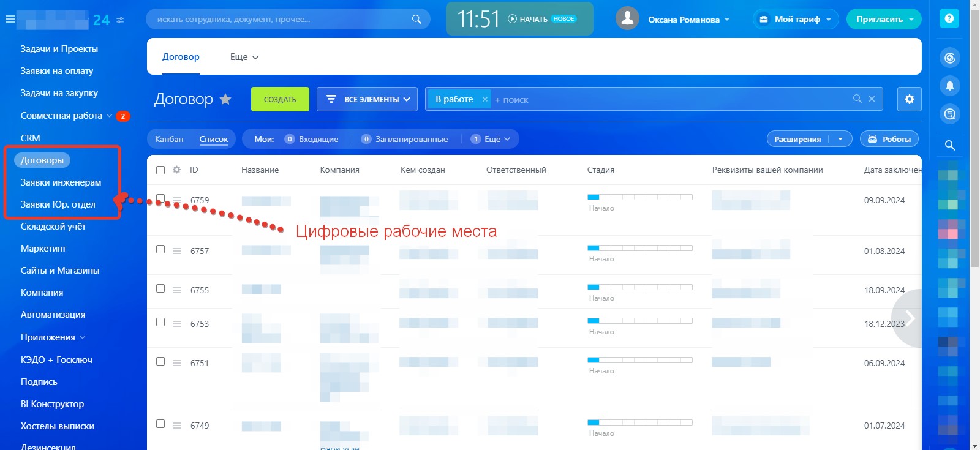
Task: Click the magnifier icon in right sidebar
Action: [x=949, y=145]
